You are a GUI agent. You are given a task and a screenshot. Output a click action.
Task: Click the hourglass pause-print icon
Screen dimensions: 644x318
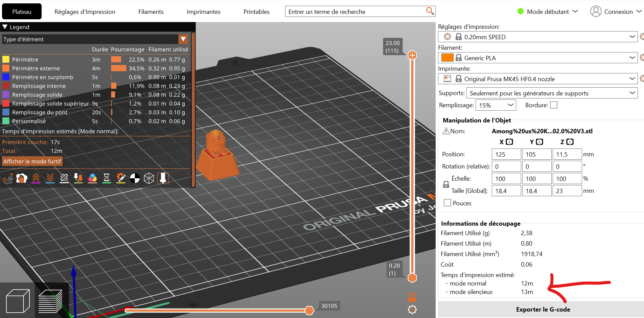[x=107, y=178]
